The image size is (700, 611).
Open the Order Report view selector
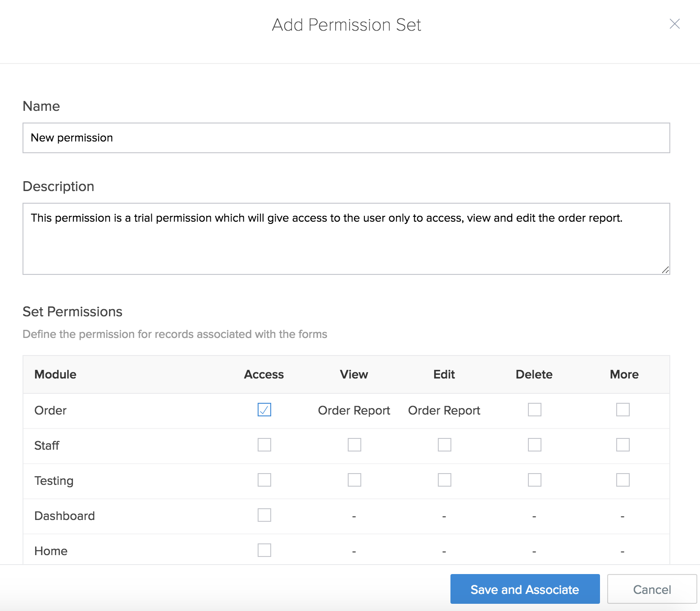pyautogui.click(x=354, y=410)
